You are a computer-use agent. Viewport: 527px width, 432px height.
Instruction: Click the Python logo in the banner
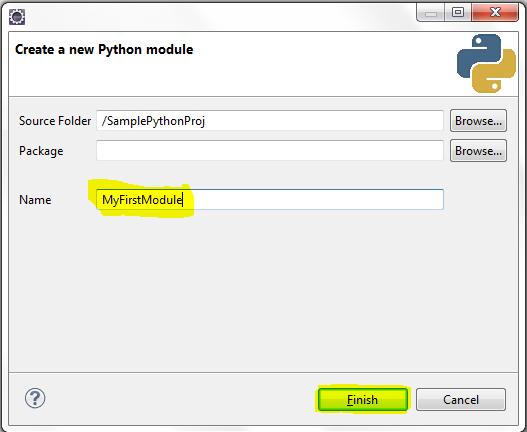[x=486, y=63]
